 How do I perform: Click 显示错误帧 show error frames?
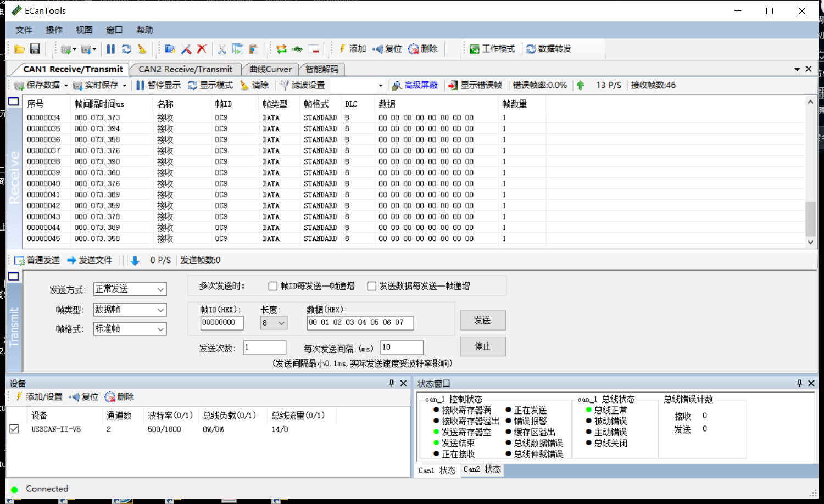click(x=475, y=85)
